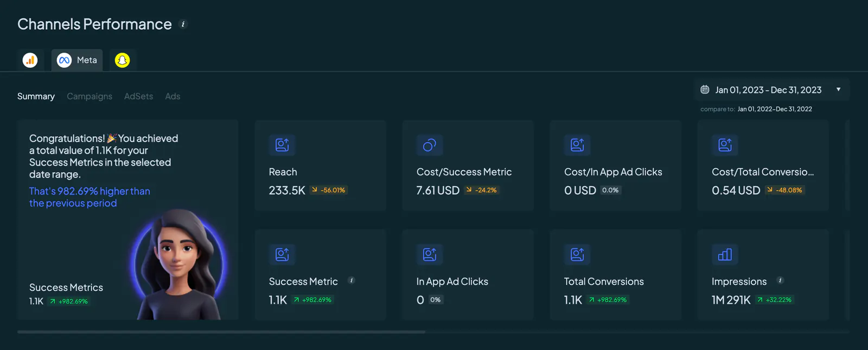
Task: Click the Reach card icon
Action: 282,145
